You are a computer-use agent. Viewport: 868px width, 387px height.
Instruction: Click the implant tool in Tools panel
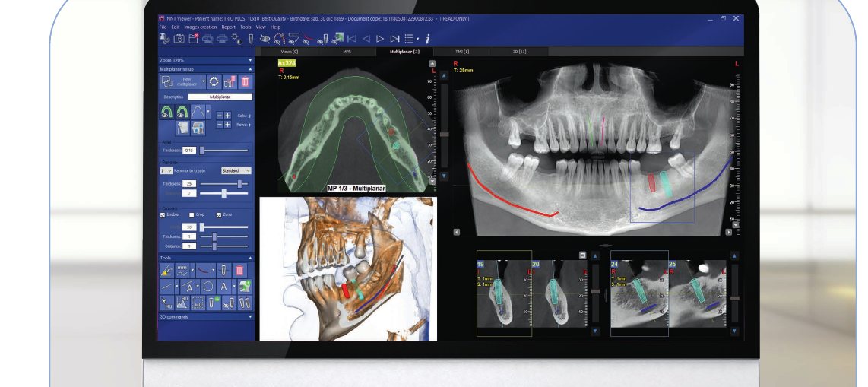223,271
